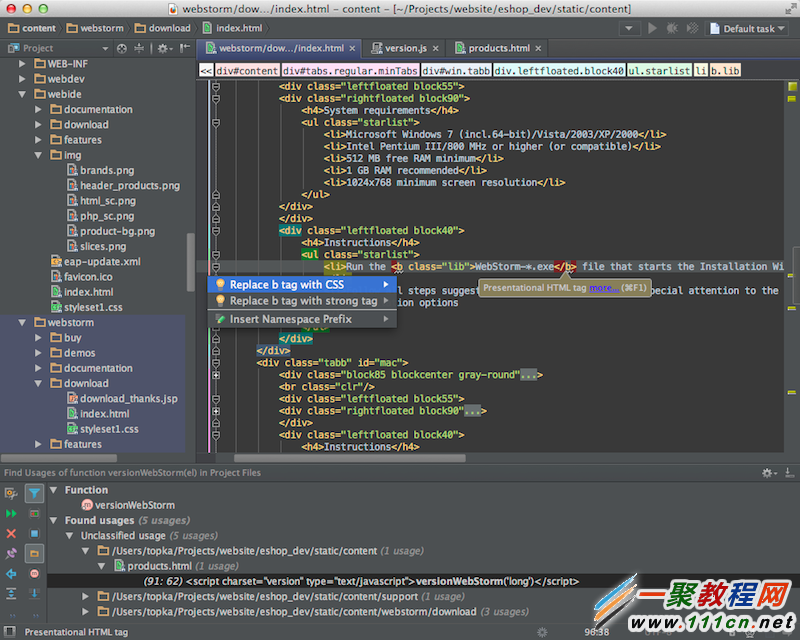Select the (91: 62) script usage line
The height and width of the screenshot is (640, 800).
tap(361, 581)
